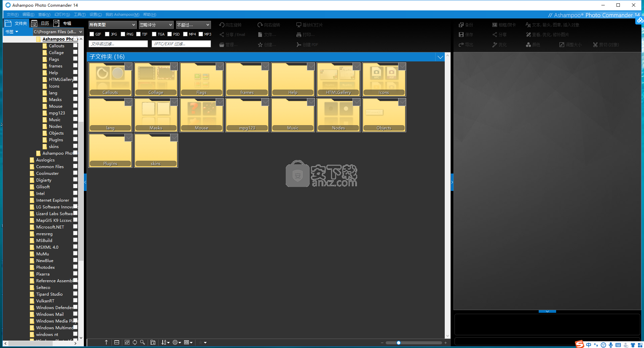644x348 pixels.
Task: Click the plus button beside zoom slider
Action: 445,343
